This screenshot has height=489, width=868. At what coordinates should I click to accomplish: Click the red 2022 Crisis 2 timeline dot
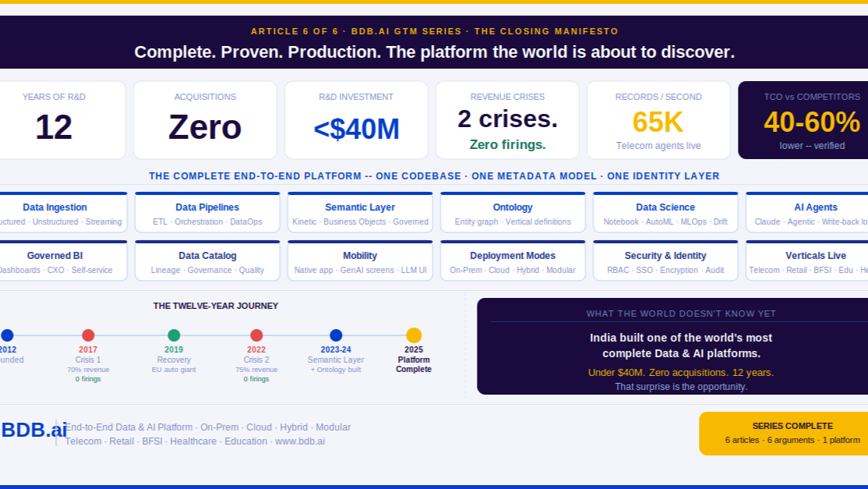pos(256,335)
